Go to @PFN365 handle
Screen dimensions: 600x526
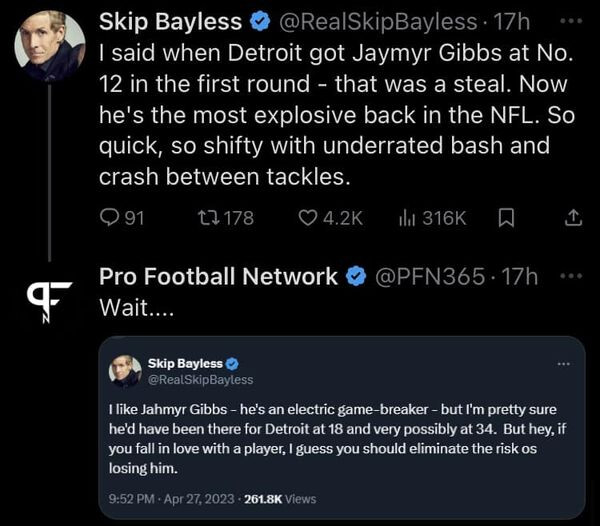[x=429, y=277]
